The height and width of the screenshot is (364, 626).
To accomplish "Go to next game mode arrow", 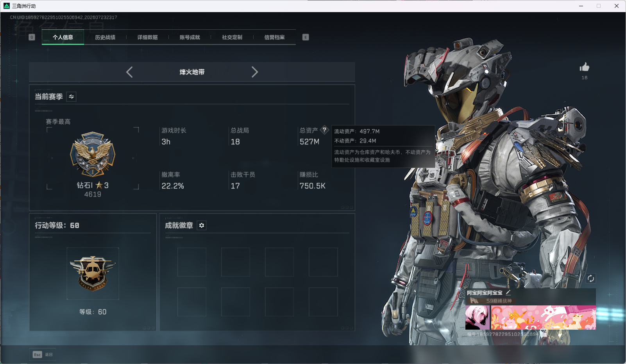I will [x=254, y=72].
